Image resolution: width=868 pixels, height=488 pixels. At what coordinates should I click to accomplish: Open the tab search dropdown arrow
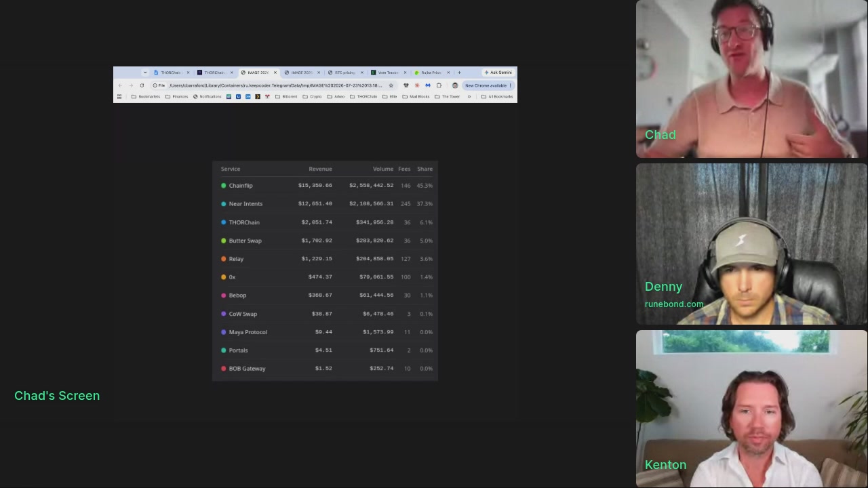(145, 73)
